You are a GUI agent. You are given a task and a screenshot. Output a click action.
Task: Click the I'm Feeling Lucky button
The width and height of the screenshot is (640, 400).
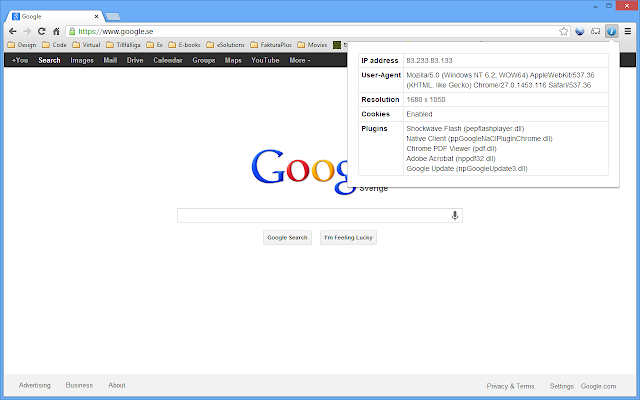click(348, 238)
